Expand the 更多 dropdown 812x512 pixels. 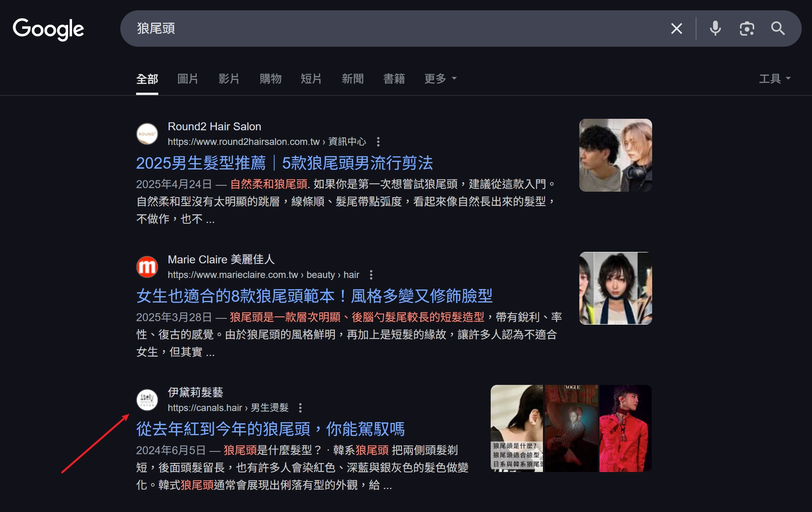coord(440,79)
